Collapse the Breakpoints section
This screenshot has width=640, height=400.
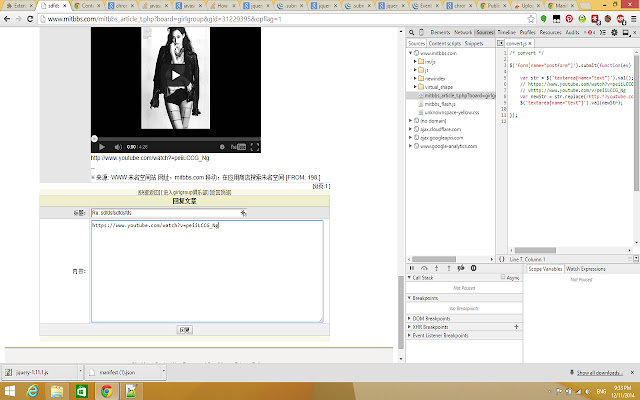[409, 298]
